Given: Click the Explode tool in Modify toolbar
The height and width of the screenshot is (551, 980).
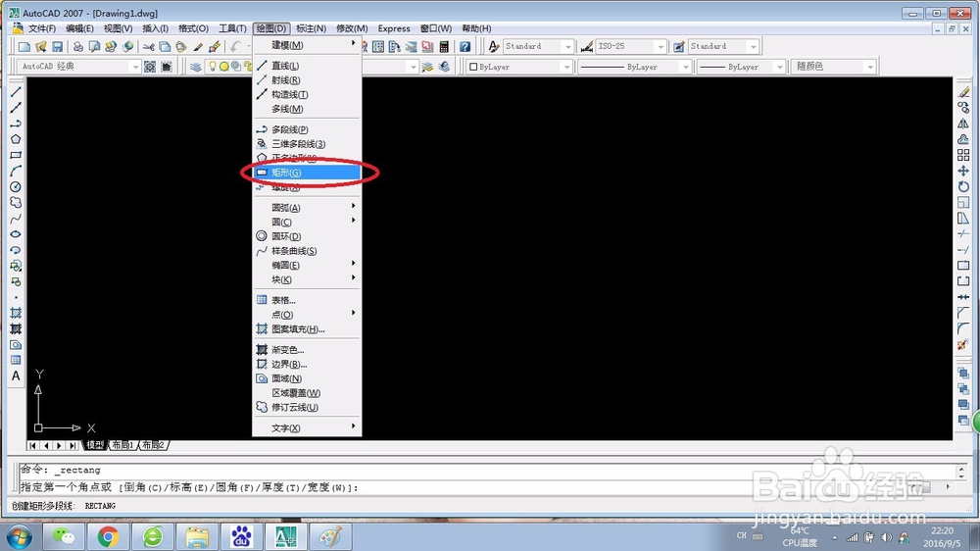Looking at the screenshot, I should pos(963,344).
